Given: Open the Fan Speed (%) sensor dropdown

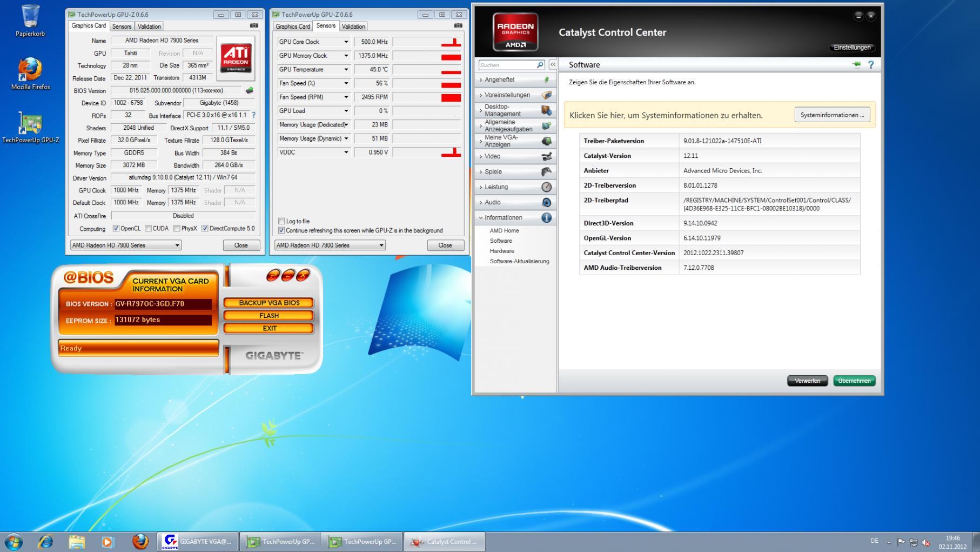Looking at the screenshot, I should (x=346, y=83).
